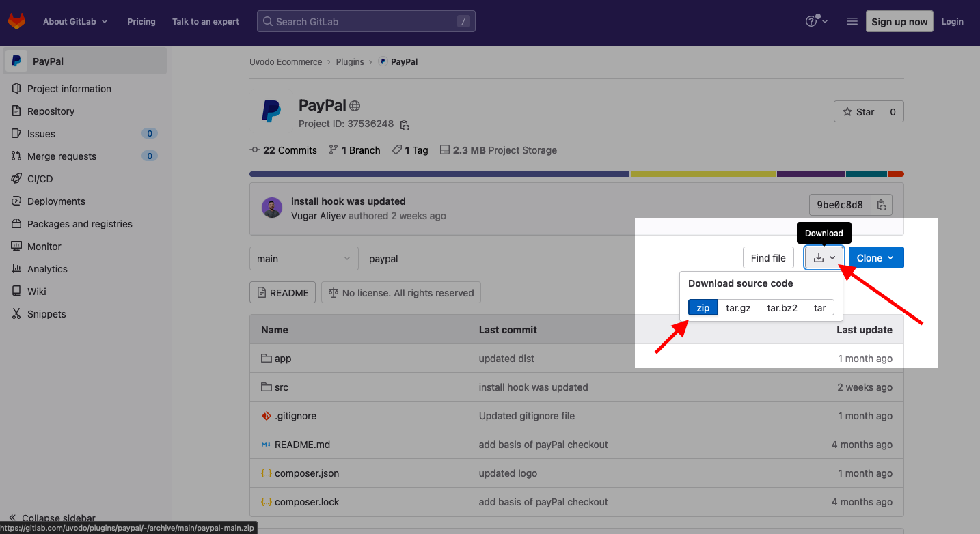The width and height of the screenshot is (980, 534).
Task: Open the Pricing page link
Action: [x=141, y=22]
